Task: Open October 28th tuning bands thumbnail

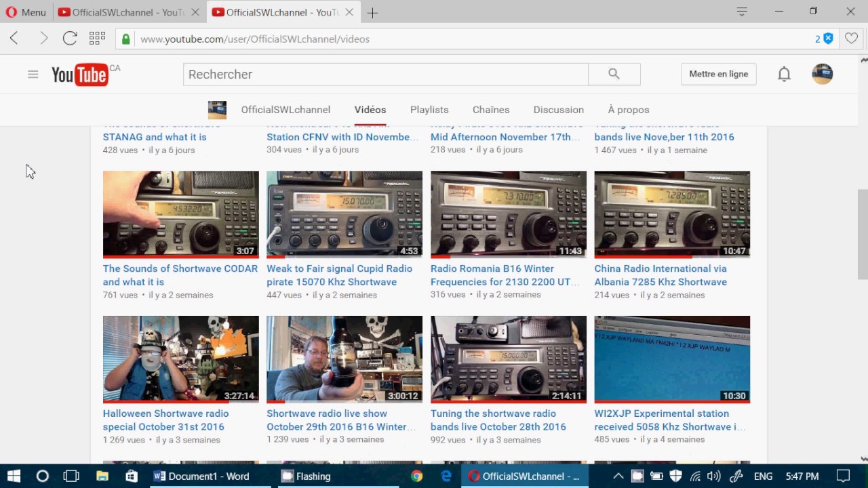Action: [509, 359]
